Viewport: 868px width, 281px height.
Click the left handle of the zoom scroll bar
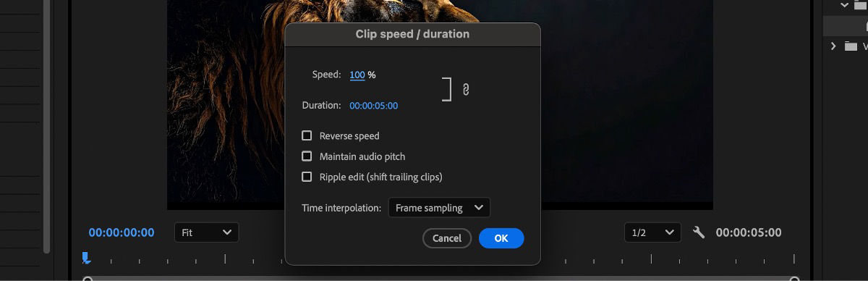pyautogui.click(x=88, y=279)
